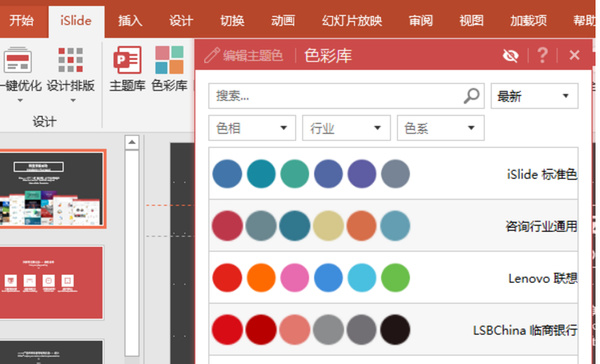Screen dimensions: 600x364
Task: Select the LSBChina 临商银行 palette name
Action: pos(525,330)
